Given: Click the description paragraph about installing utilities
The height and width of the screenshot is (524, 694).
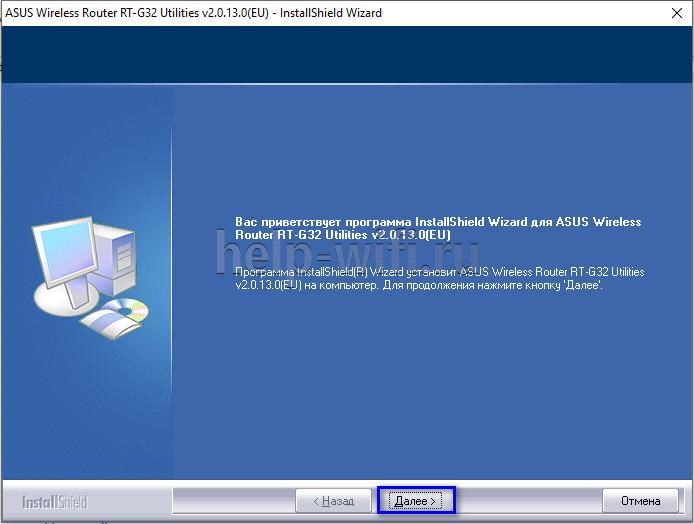Looking at the screenshot, I should click(440, 278).
